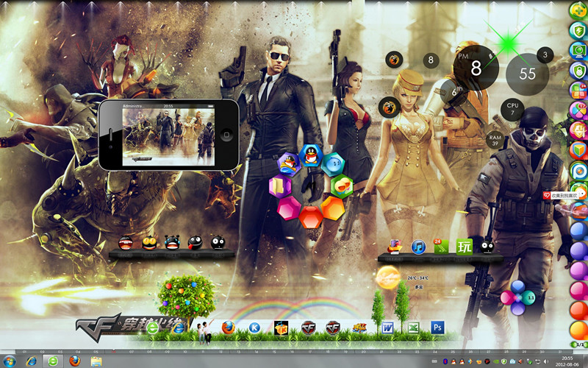
Task: Open the padlock shield ball in the sidebar
Action: click(578, 71)
